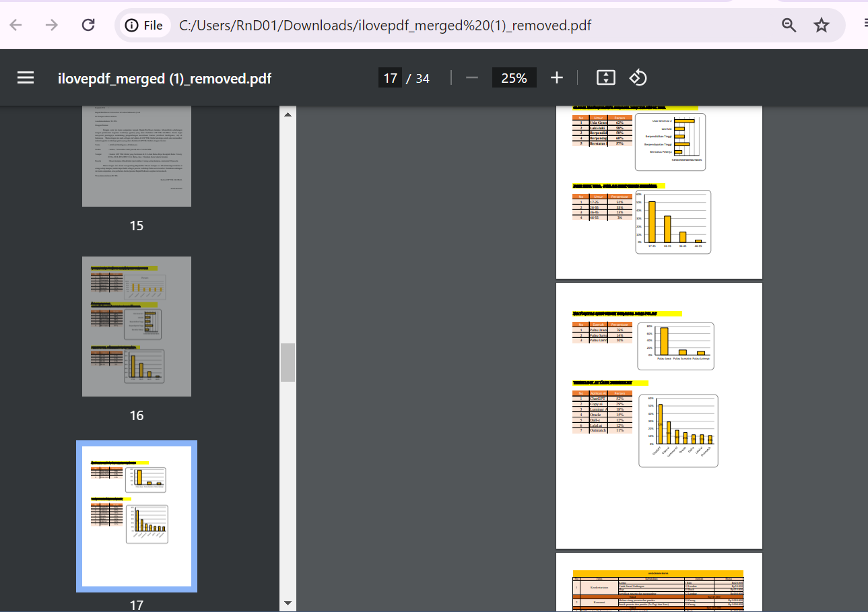
Task: Click the 25% zoom level field
Action: coord(514,78)
